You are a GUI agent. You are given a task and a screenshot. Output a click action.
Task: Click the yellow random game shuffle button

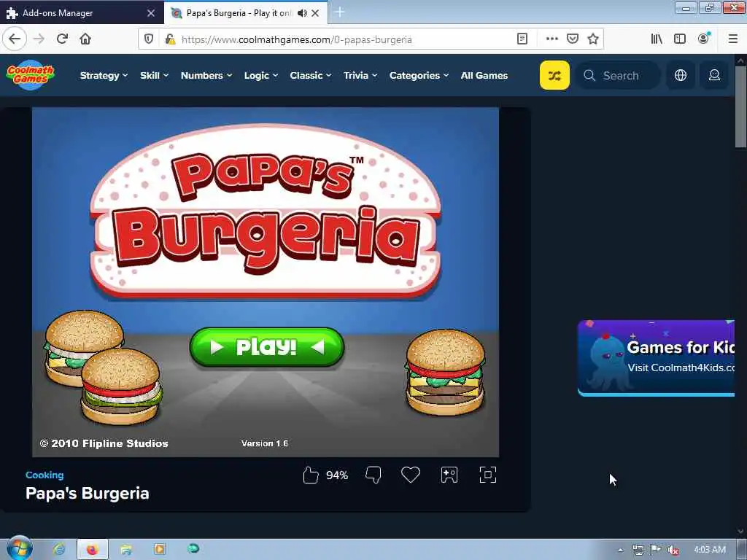coord(554,75)
